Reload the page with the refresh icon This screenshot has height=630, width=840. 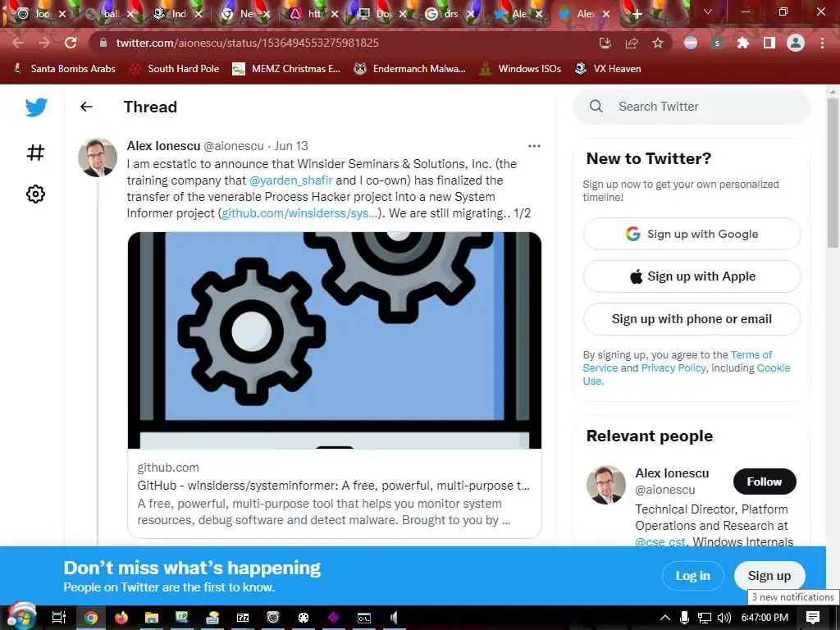coord(71,43)
